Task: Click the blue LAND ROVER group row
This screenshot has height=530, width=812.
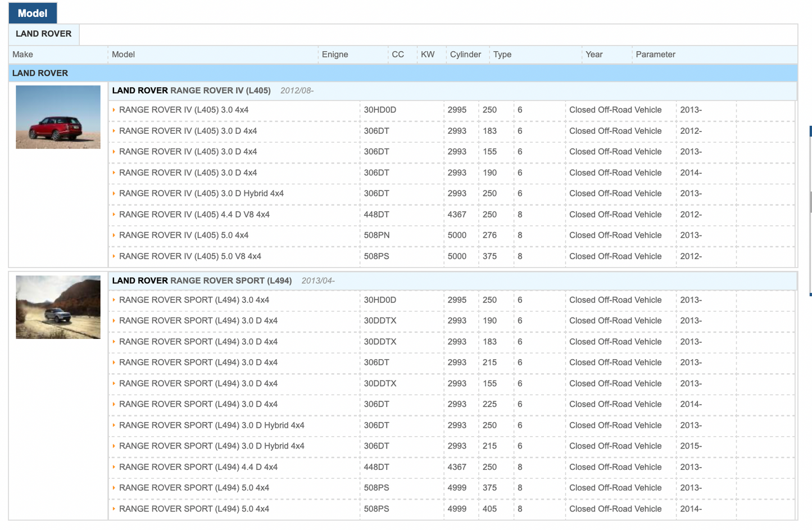Action: [402, 73]
